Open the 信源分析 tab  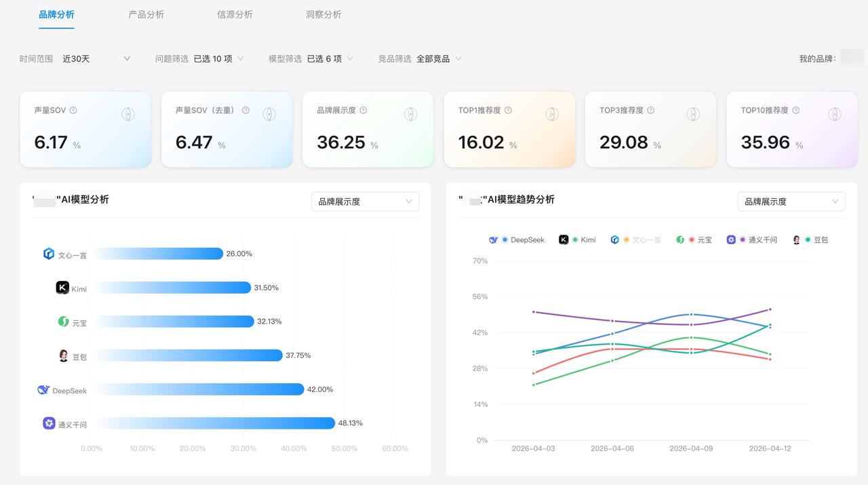click(235, 14)
